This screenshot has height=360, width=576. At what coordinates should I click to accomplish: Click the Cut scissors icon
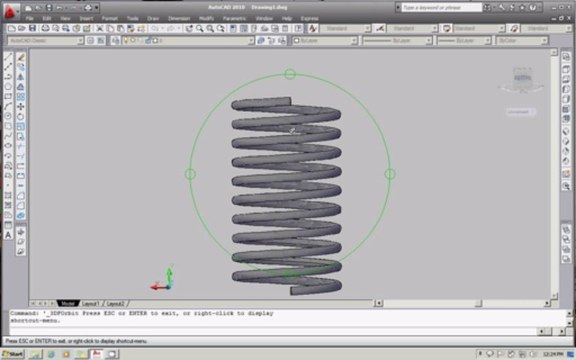click(100, 28)
